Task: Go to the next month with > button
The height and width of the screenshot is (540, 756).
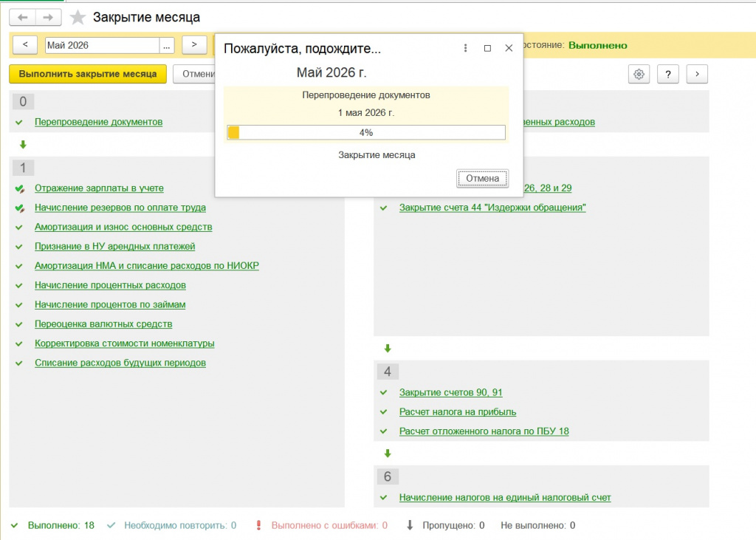Action: click(x=194, y=45)
